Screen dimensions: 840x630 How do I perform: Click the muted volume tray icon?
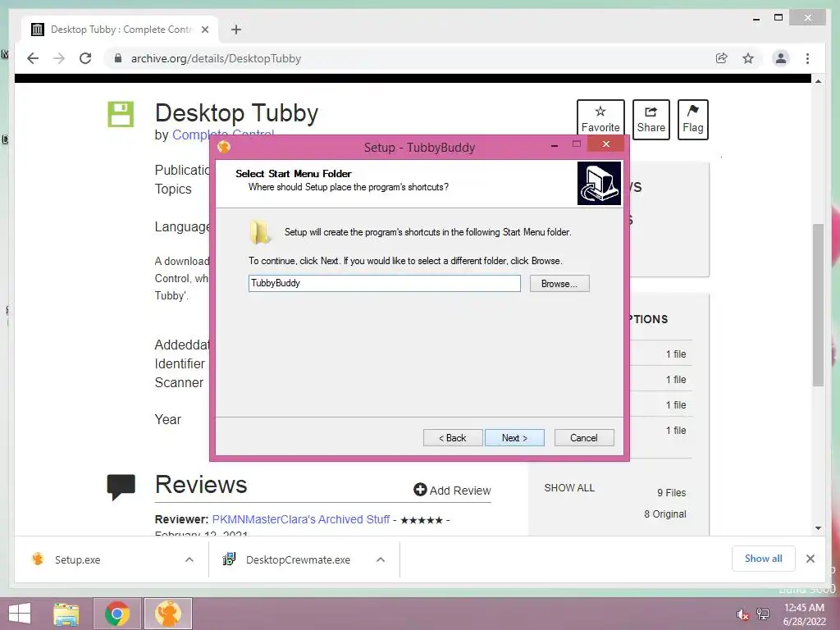point(742,614)
